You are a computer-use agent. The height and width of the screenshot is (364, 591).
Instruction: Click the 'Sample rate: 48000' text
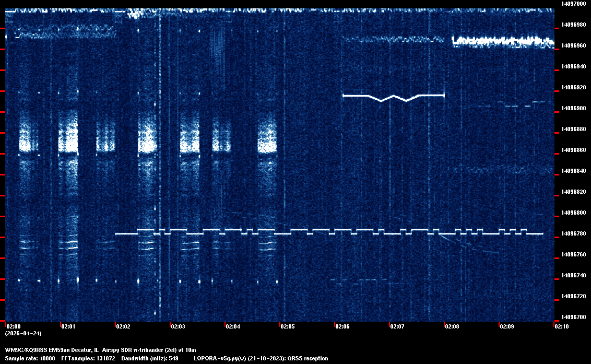(x=30, y=358)
